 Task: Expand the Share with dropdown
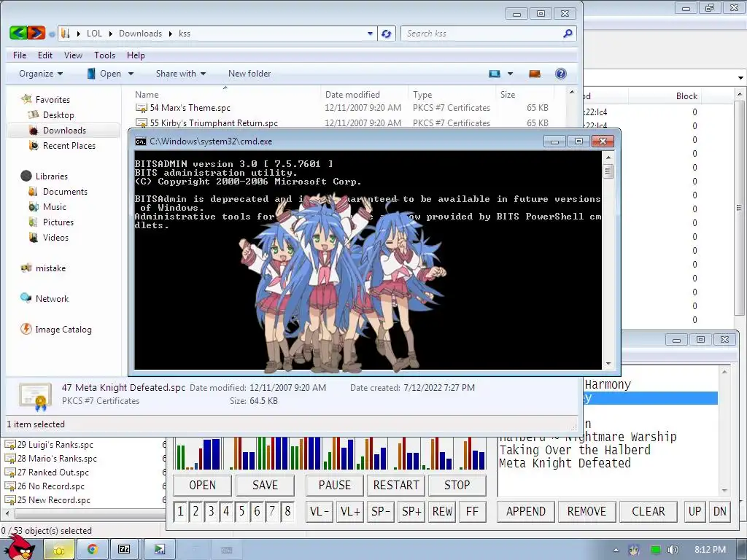pyautogui.click(x=181, y=74)
